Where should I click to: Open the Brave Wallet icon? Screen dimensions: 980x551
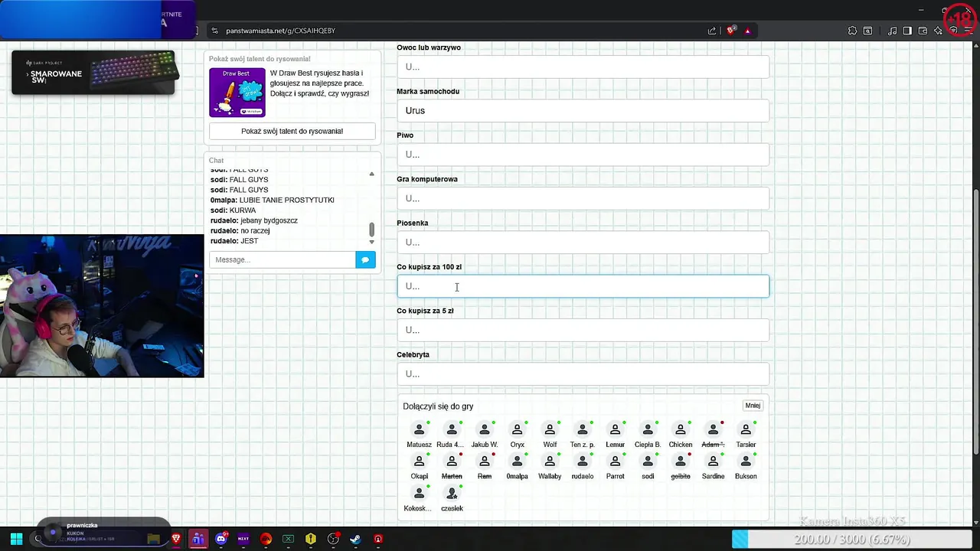(923, 31)
